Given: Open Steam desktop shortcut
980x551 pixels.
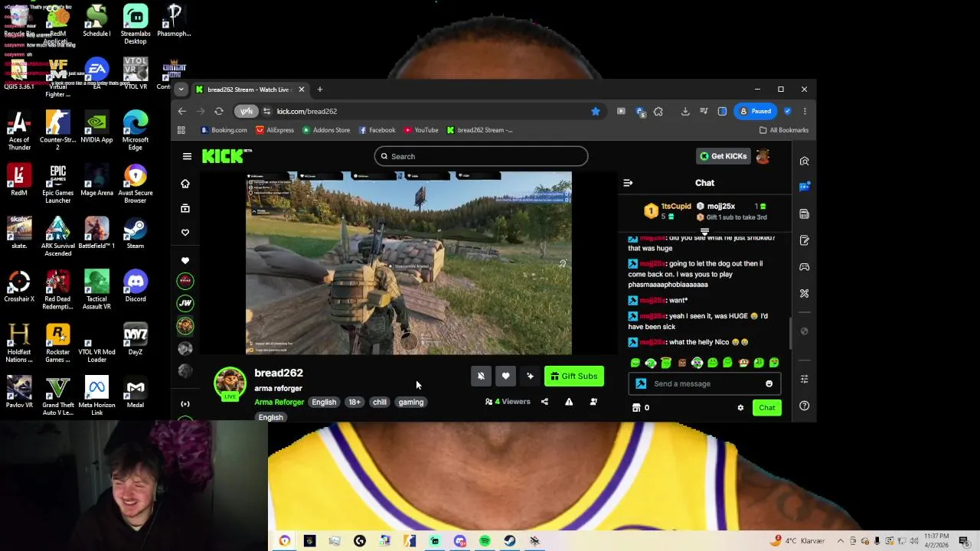Looking at the screenshot, I should tap(136, 233).
